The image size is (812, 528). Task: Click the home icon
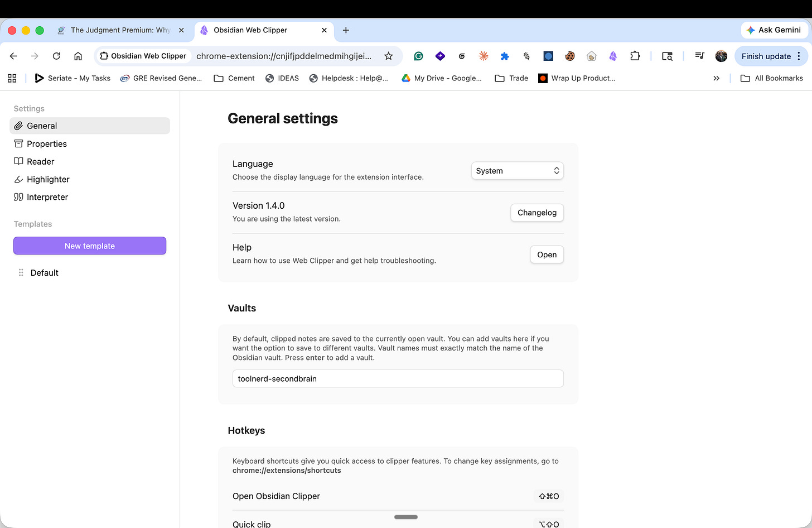pos(78,56)
